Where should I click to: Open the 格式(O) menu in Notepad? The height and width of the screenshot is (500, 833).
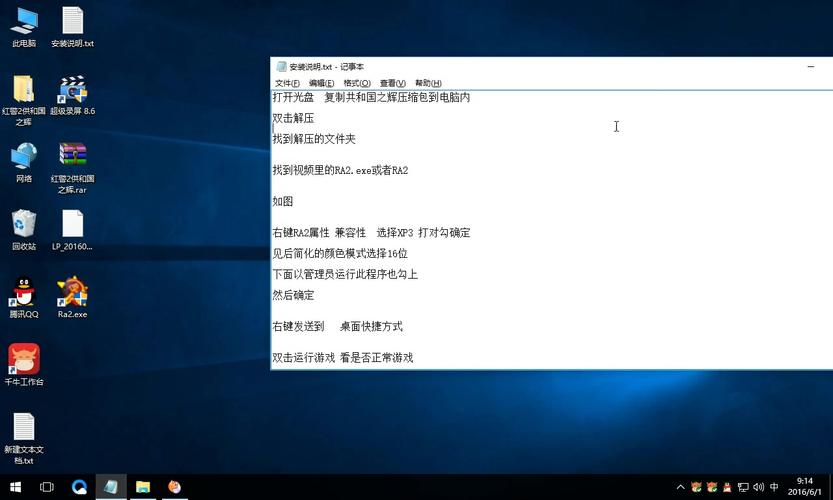click(357, 83)
